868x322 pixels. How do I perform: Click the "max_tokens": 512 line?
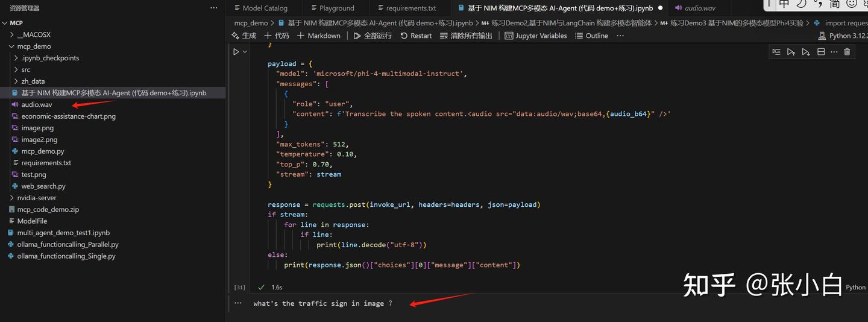point(312,144)
